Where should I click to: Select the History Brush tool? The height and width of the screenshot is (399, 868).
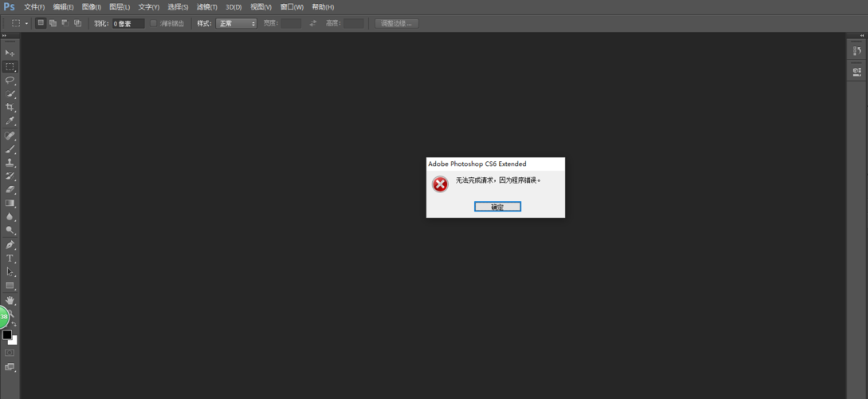pos(10,176)
